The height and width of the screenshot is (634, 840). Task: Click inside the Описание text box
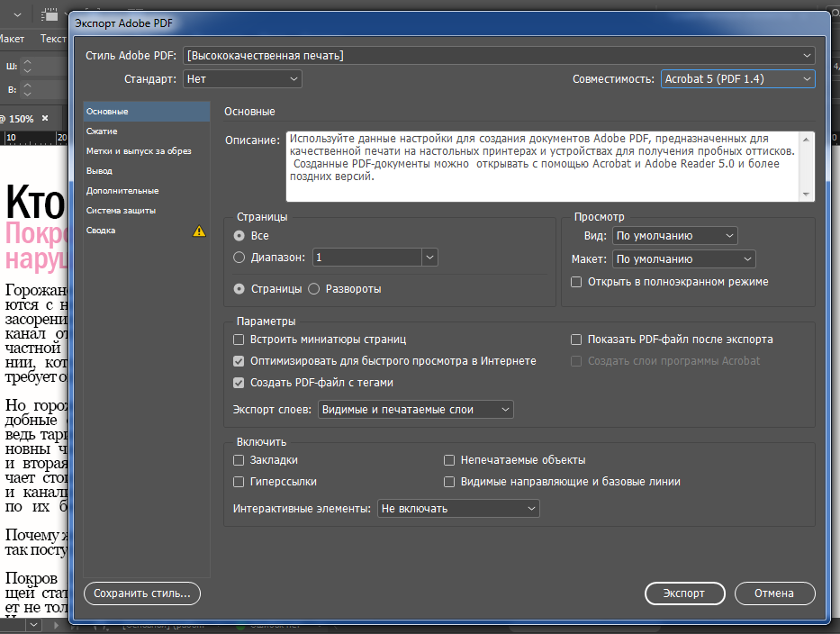(x=543, y=167)
